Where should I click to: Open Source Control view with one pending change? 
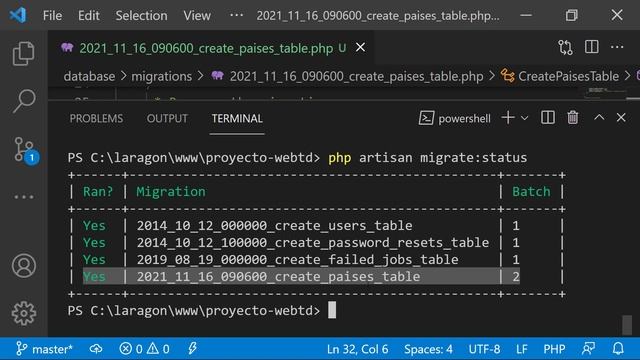click(x=25, y=150)
